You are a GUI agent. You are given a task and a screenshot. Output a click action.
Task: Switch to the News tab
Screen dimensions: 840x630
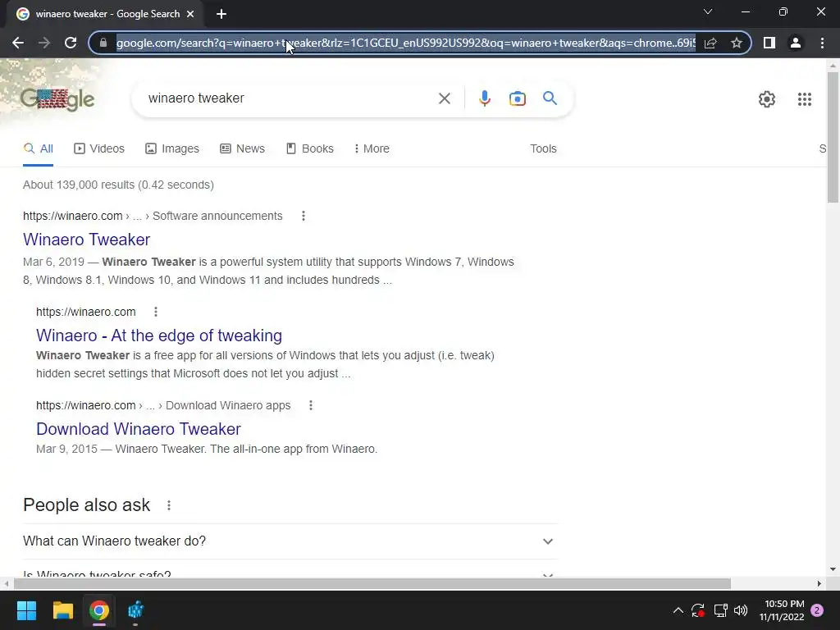coord(242,148)
